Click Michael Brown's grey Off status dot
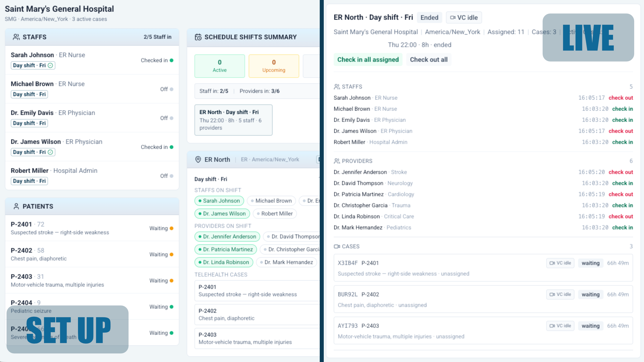The height and width of the screenshot is (362, 644). tap(172, 89)
